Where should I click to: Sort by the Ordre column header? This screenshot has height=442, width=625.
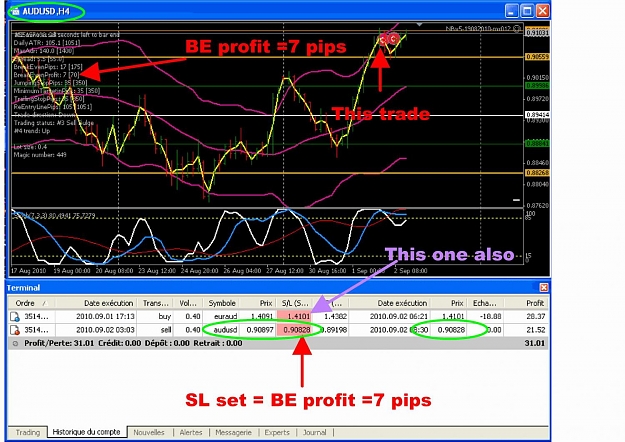[x=31, y=303]
